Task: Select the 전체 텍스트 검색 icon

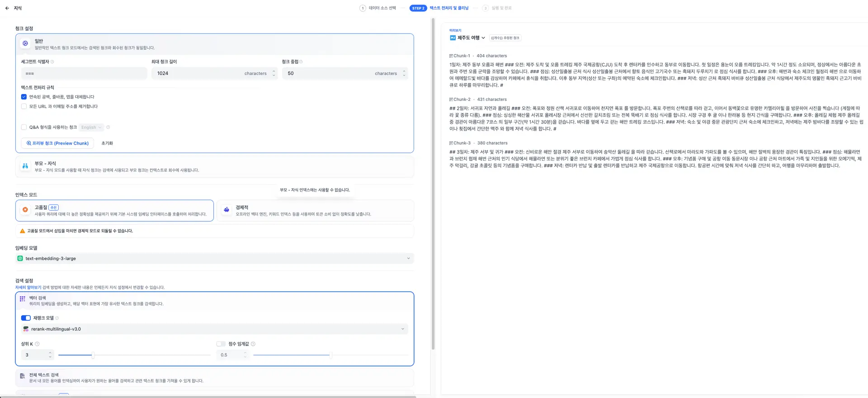Action: (x=23, y=376)
